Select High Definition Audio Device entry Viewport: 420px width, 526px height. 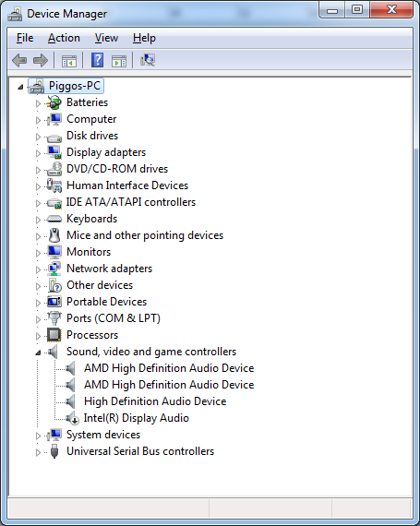[155, 401]
